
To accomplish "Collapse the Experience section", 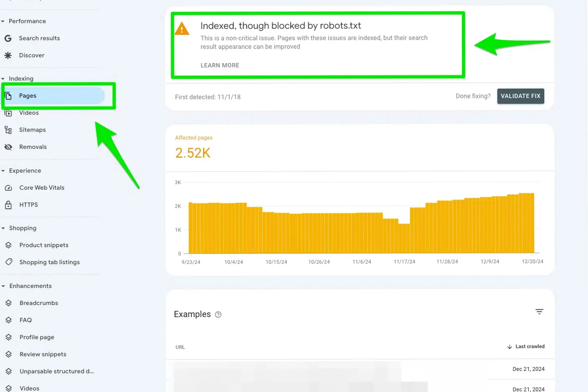I will coord(3,171).
